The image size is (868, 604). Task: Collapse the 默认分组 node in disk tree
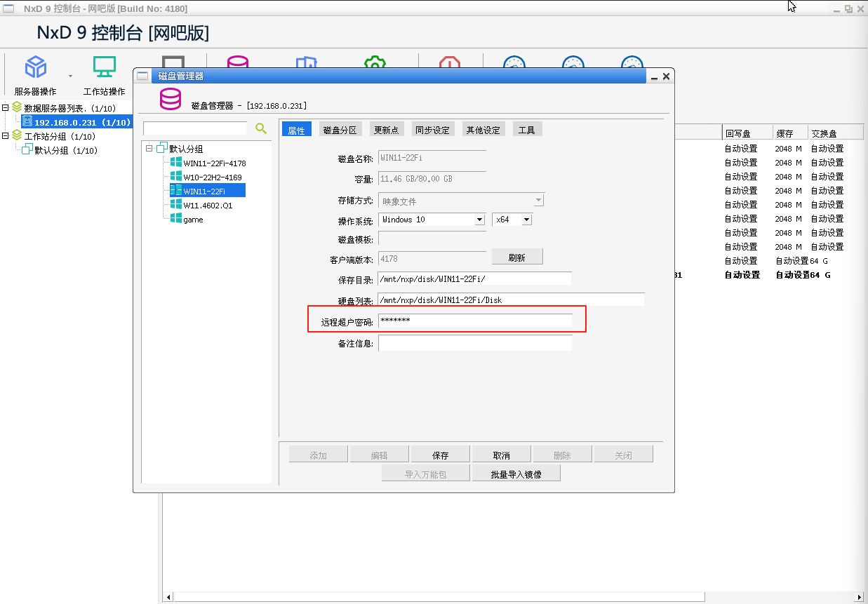149,149
